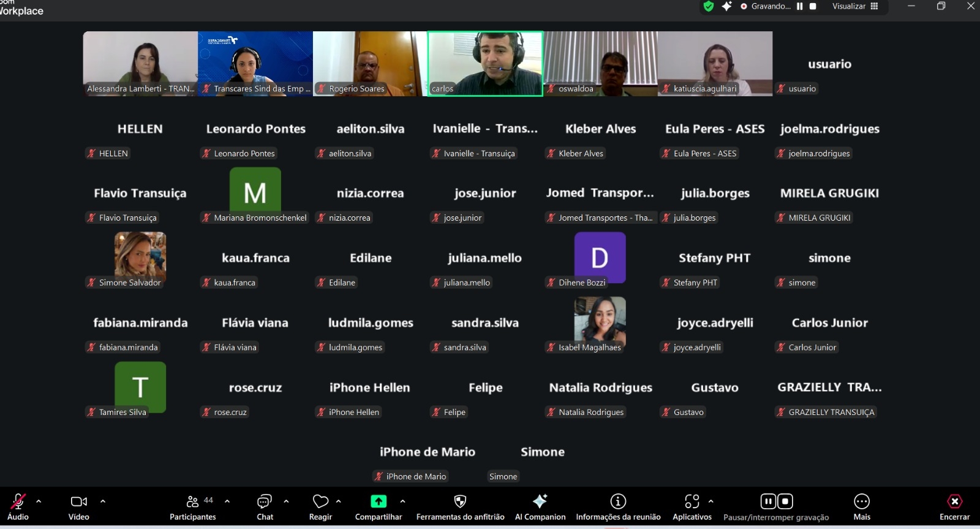Image resolution: width=980 pixels, height=529 pixels.
Task: Open the Visualizar view layout menu
Action: (855, 7)
